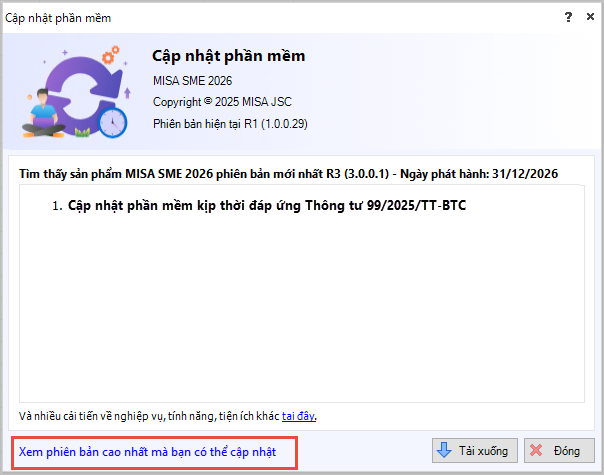Click the Tải xuống button

(475, 450)
